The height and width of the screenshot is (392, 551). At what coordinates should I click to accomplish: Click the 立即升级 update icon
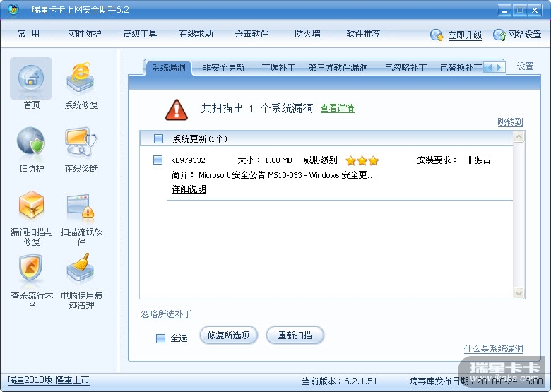click(437, 35)
